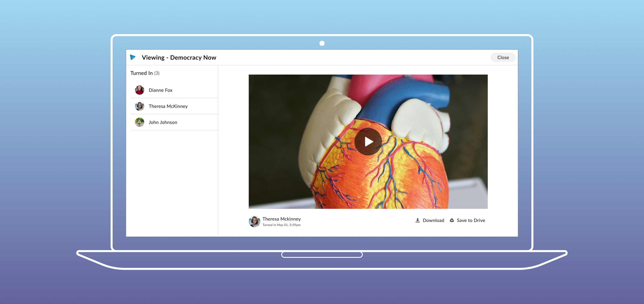Click Theresa's avatar below the video
This screenshot has width=644, height=304.
[254, 221]
